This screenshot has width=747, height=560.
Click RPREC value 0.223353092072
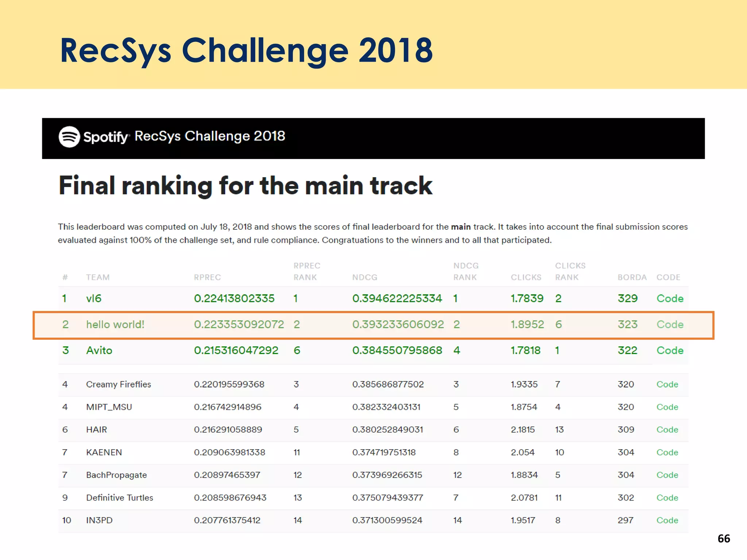coord(239,324)
